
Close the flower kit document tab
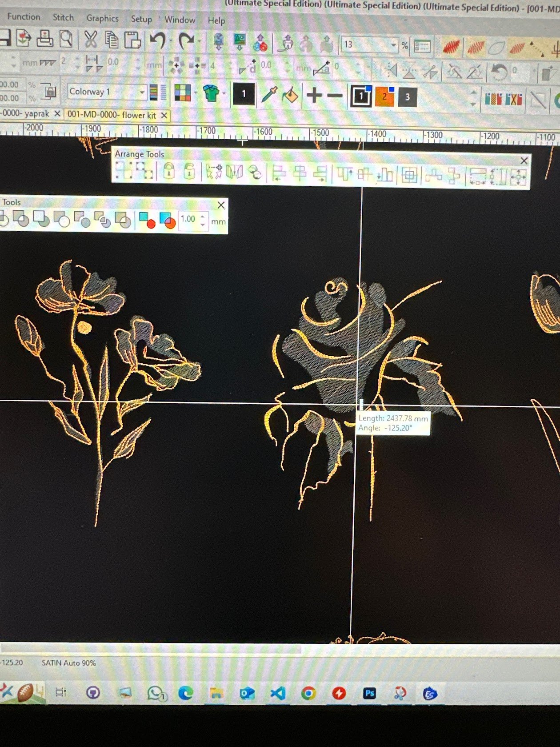click(164, 116)
